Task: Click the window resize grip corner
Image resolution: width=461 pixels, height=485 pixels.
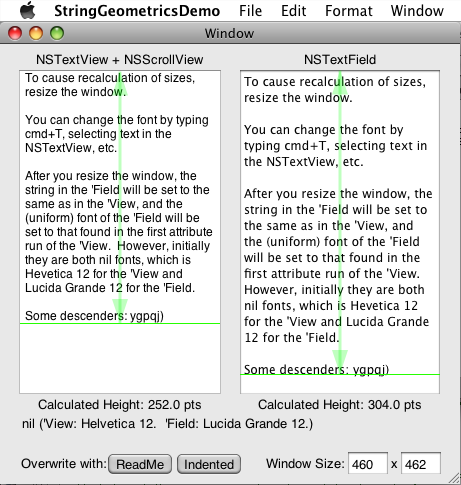Action: 453,478
